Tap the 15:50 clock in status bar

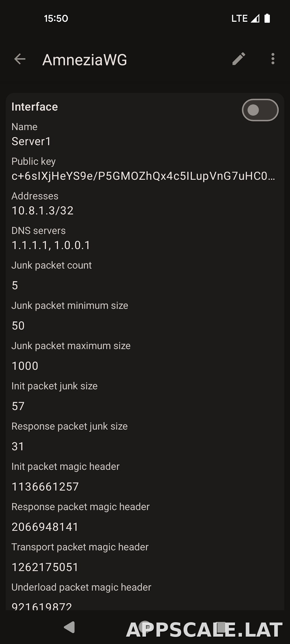[x=56, y=18]
